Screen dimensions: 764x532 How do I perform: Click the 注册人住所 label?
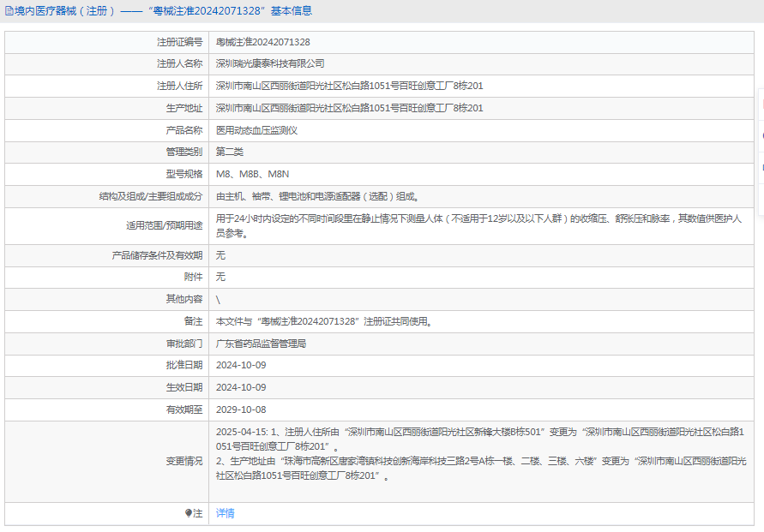tap(180, 87)
